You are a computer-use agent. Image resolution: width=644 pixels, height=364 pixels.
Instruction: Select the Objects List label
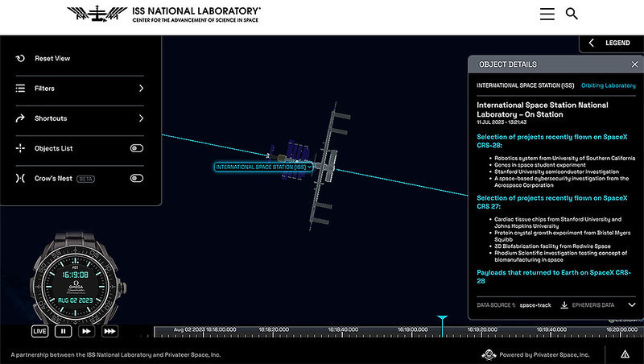click(54, 148)
